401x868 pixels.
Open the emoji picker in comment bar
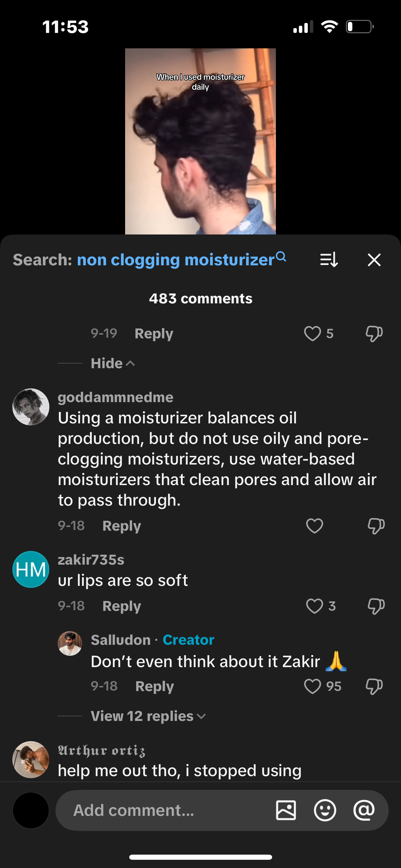click(x=325, y=810)
